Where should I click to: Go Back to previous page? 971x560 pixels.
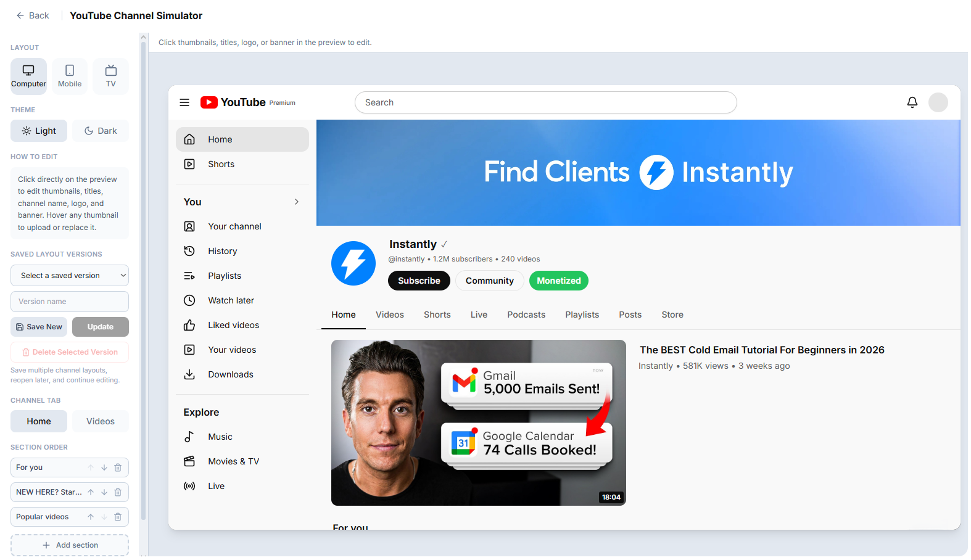pos(33,15)
